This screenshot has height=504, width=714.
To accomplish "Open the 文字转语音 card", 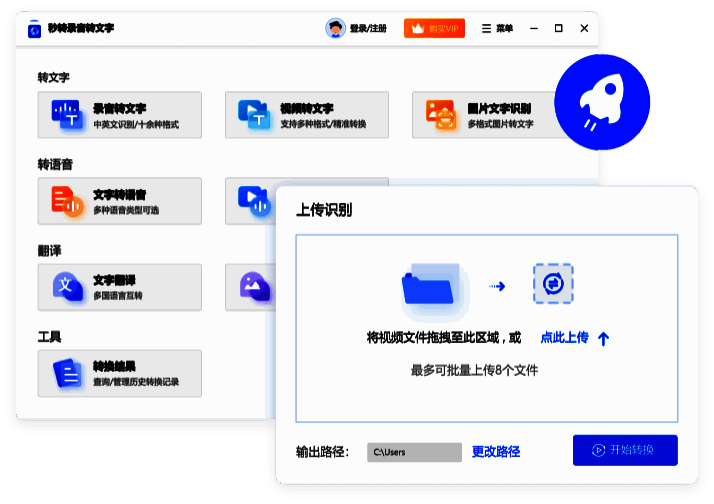I will [120, 201].
